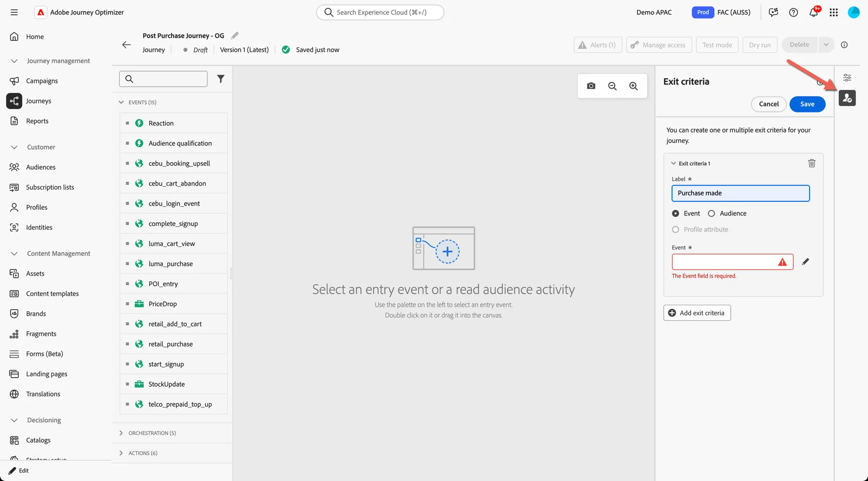Click the Test mode button
This screenshot has width=868, height=481.
pyautogui.click(x=717, y=45)
